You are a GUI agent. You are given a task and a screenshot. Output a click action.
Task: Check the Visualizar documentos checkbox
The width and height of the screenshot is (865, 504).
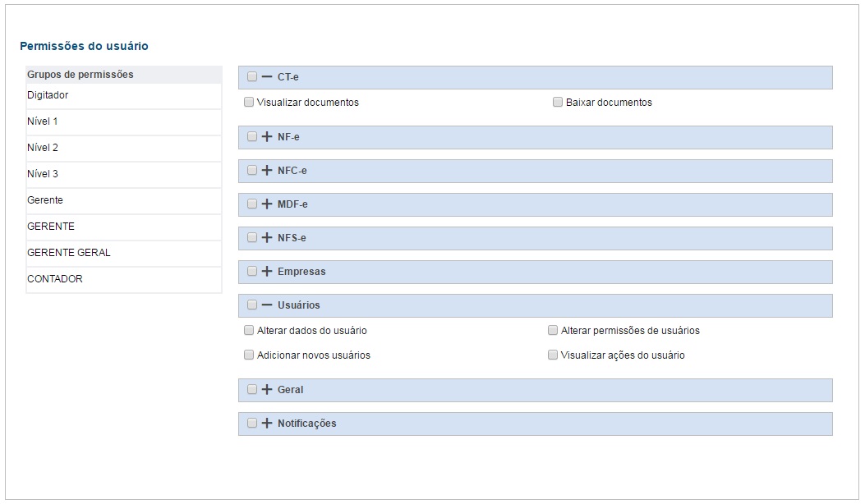point(249,103)
